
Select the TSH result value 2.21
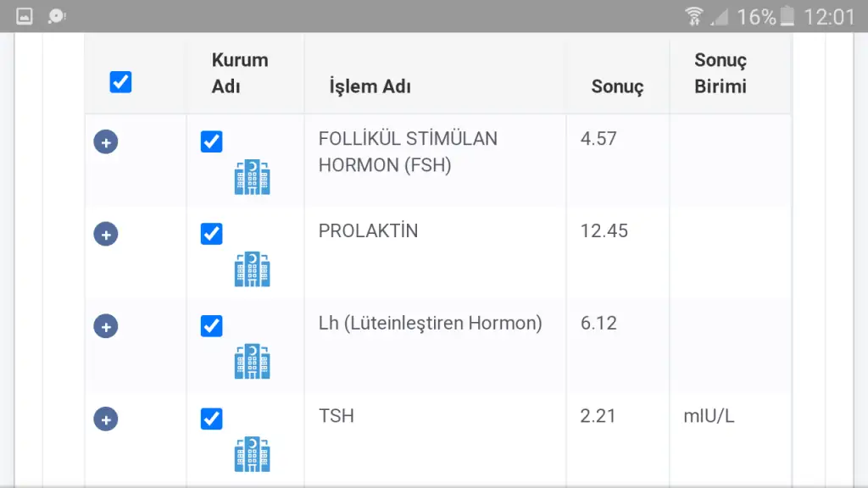click(598, 415)
